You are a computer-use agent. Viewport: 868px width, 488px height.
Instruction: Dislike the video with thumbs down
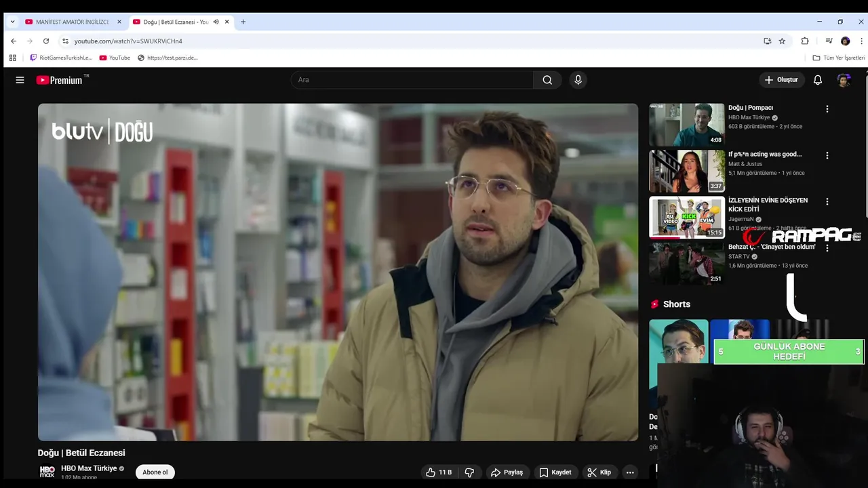(469, 472)
